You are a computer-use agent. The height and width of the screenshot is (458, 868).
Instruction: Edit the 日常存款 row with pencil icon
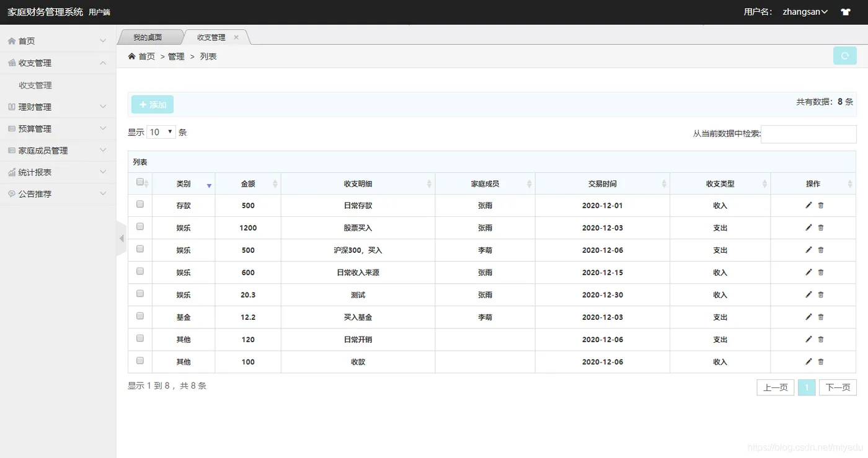[x=808, y=205]
